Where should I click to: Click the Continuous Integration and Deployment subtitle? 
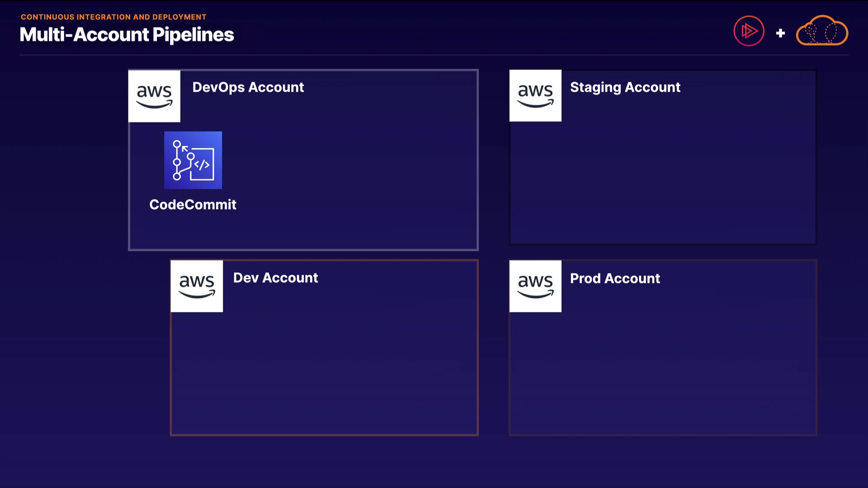click(x=113, y=17)
